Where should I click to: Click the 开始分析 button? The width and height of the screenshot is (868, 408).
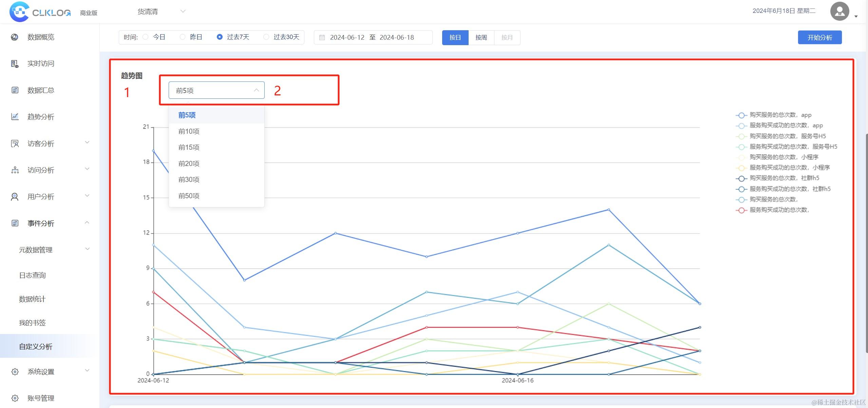click(819, 37)
